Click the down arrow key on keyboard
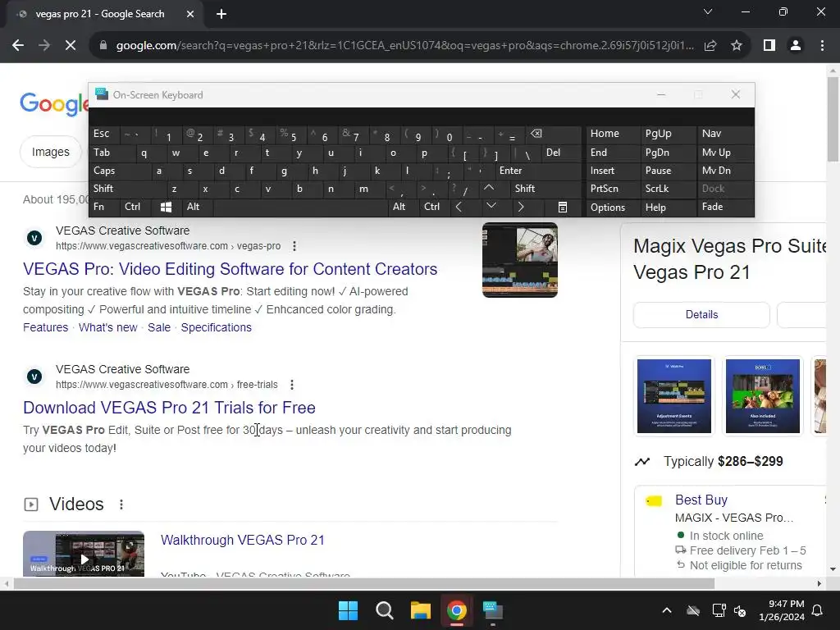 pyautogui.click(x=491, y=206)
